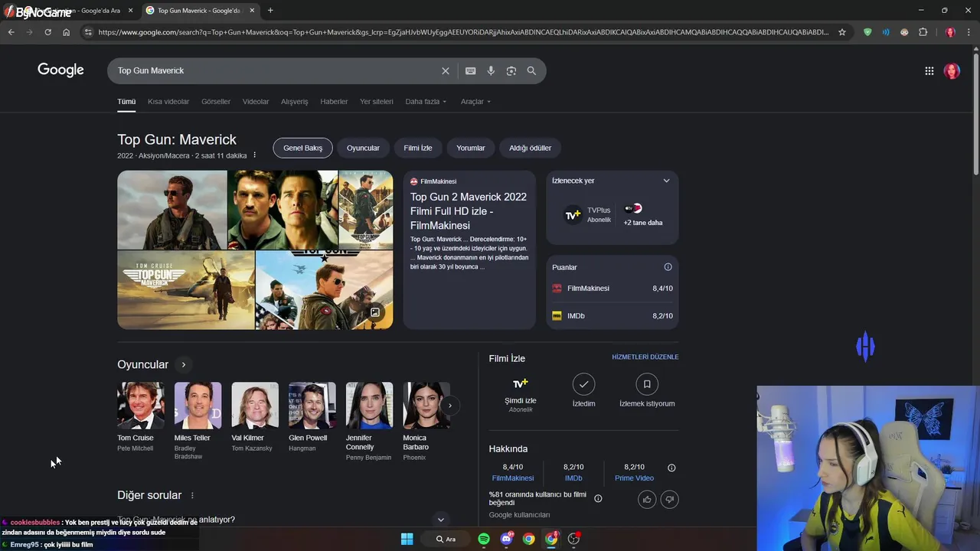Open the Daha fazla dropdown
Viewport: 980px width, 551px height.
426,101
